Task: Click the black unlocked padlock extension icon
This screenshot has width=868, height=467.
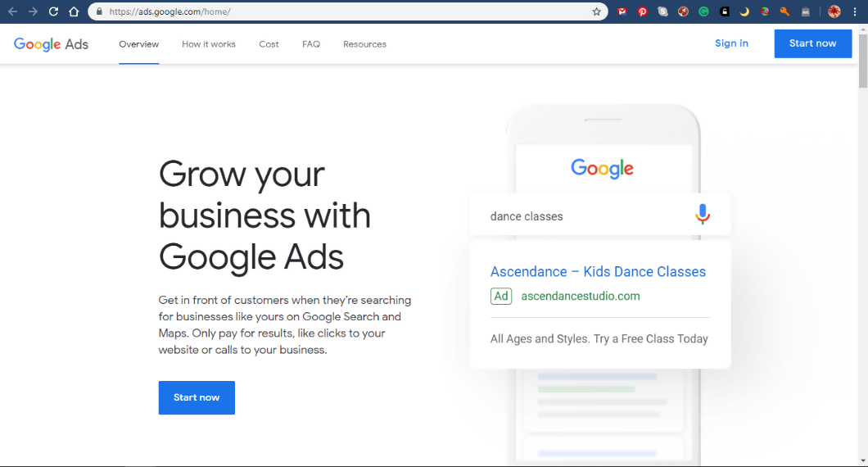Action: (x=724, y=11)
